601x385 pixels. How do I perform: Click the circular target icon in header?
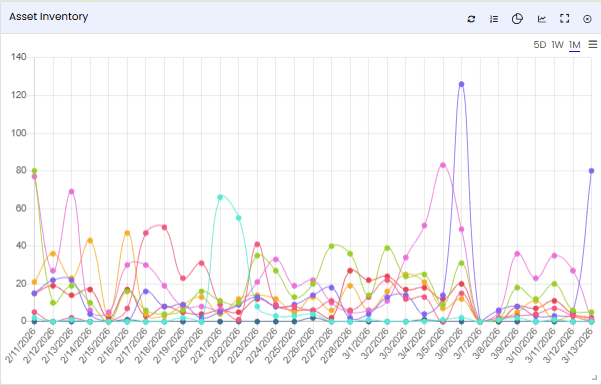587,19
